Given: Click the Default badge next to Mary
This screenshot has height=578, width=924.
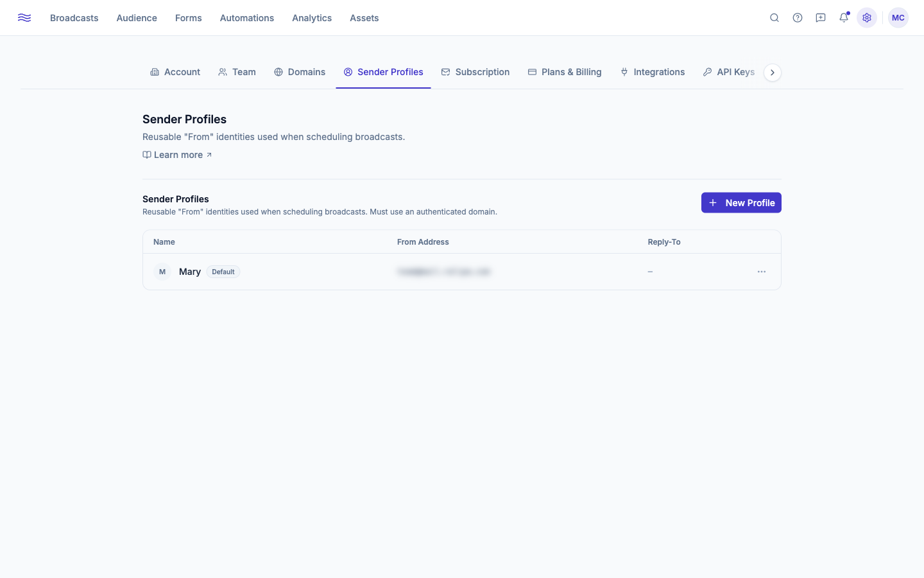Looking at the screenshot, I should (x=223, y=272).
